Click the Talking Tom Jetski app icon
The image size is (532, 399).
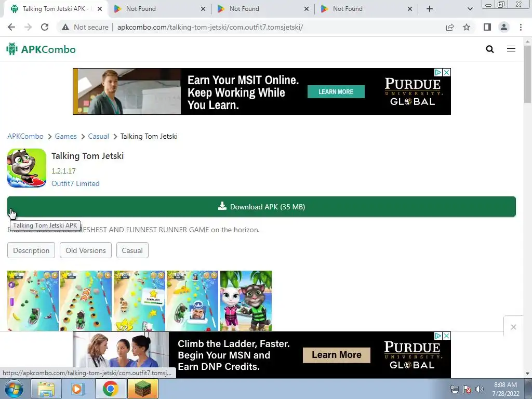tap(27, 168)
